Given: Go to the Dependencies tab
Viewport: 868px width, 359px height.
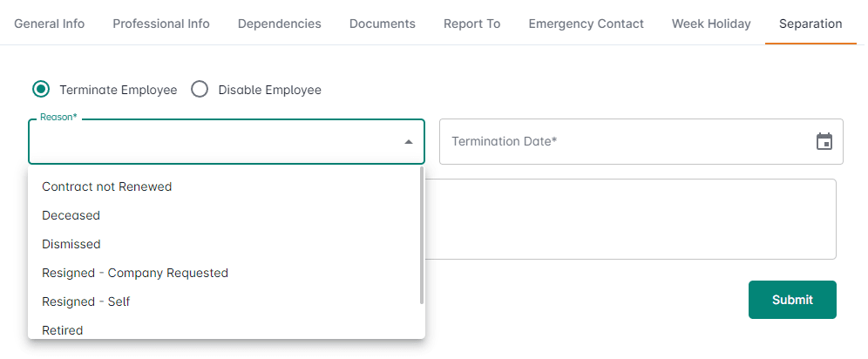Looking at the screenshot, I should 280,24.
